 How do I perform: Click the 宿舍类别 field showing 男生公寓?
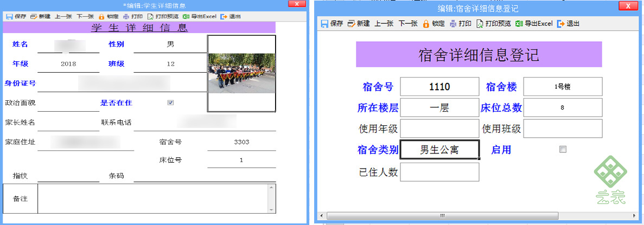pos(439,150)
